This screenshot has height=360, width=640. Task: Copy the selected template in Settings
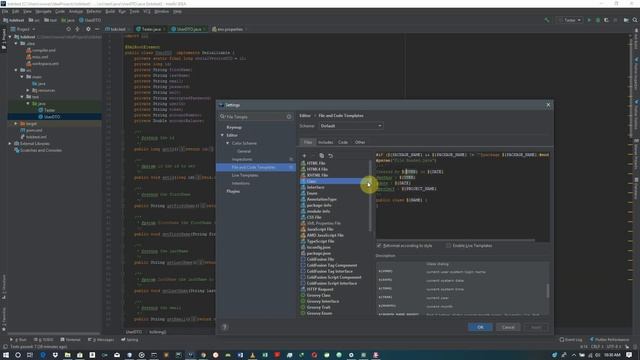322,156
